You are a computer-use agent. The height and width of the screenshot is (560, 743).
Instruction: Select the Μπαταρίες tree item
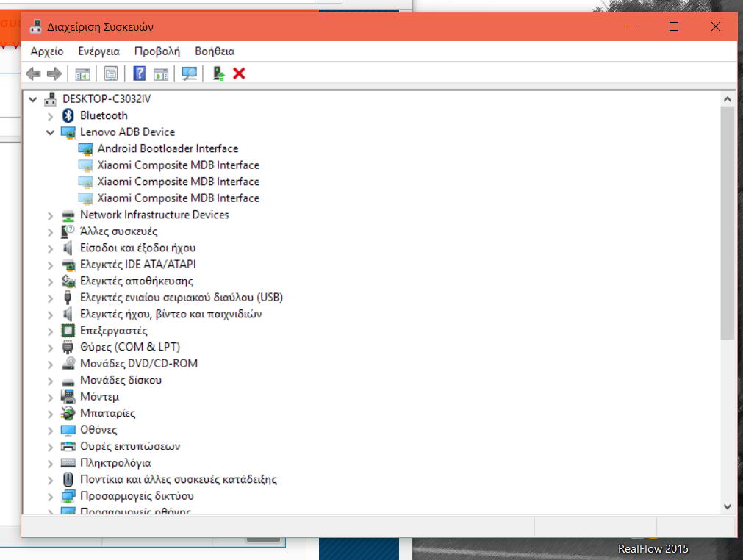107,413
